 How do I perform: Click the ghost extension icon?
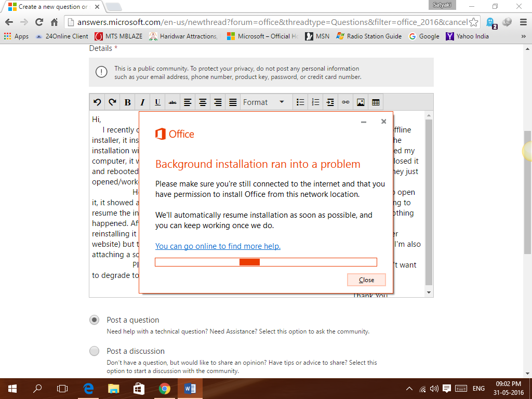[490, 23]
